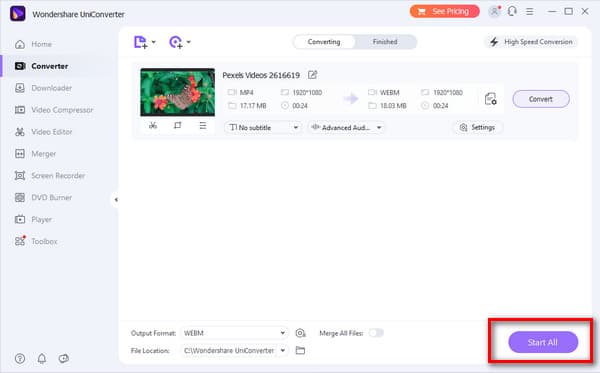
Task: Open Screen Recorder
Action: click(x=50, y=176)
